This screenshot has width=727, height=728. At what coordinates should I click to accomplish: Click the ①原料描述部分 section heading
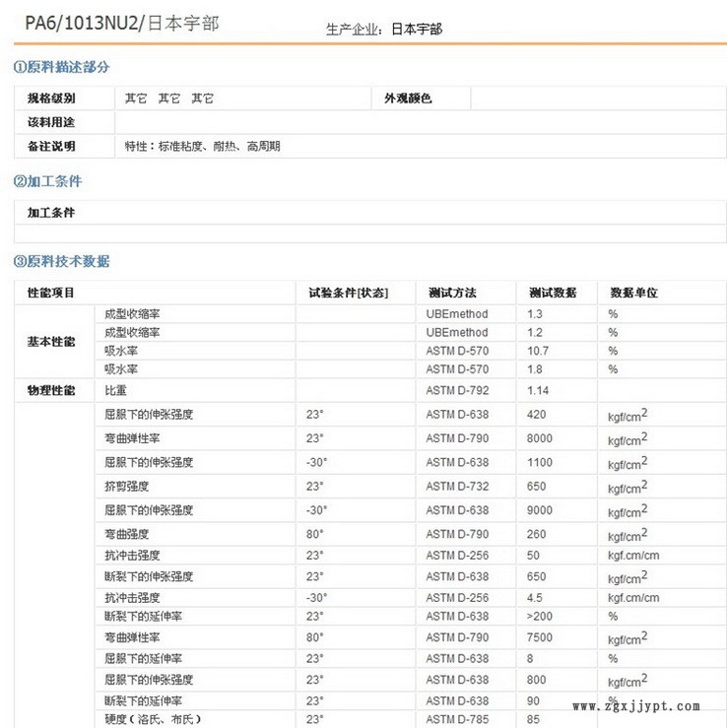(61, 67)
